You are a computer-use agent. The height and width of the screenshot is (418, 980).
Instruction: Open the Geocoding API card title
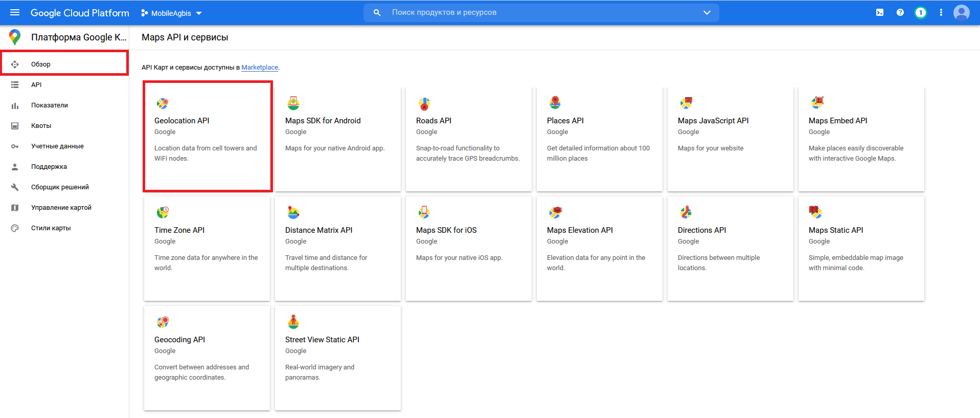179,340
